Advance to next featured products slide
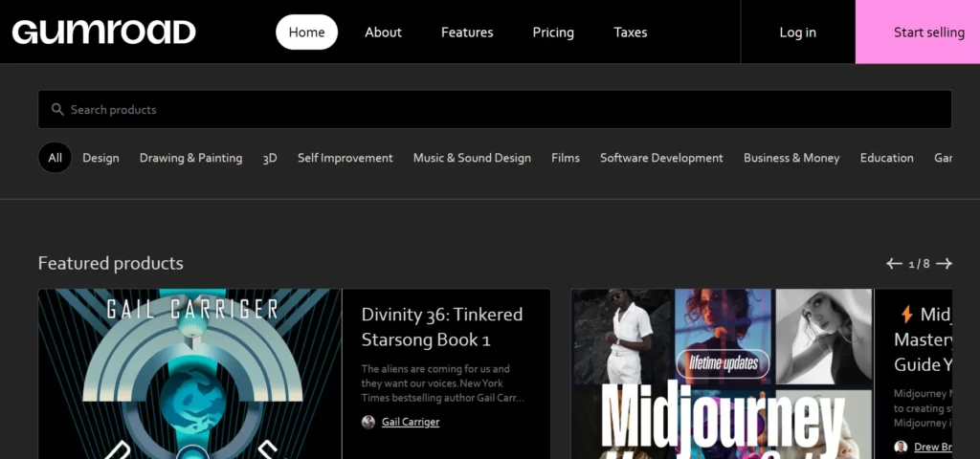This screenshot has height=459, width=980. tap(944, 264)
